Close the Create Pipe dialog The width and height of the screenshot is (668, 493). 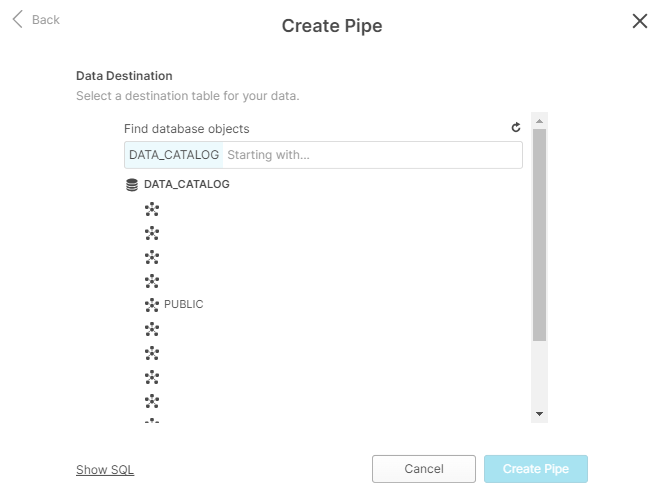point(640,21)
